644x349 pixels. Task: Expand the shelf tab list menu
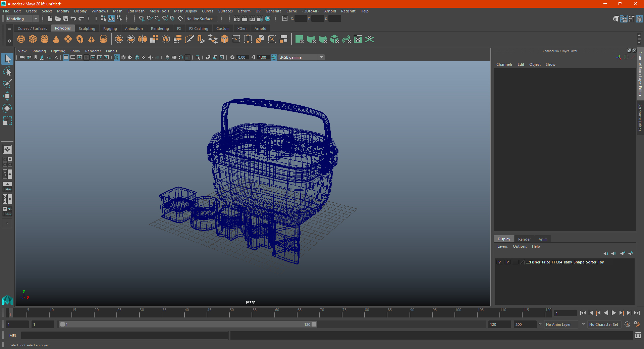pos(9,29)
